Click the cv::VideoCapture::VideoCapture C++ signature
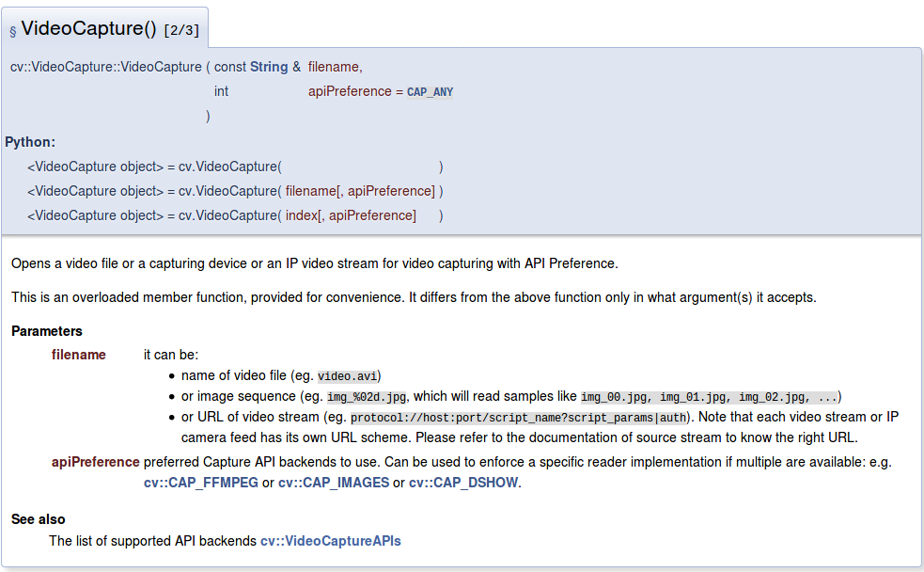The height and width of the screenshot is (572, 924). pos(105,67)
